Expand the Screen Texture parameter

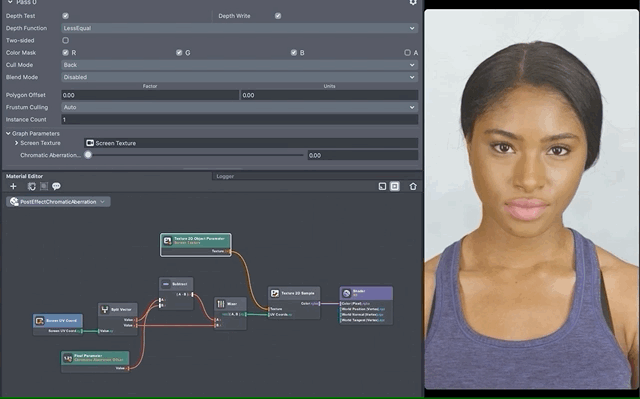[16, 143]
